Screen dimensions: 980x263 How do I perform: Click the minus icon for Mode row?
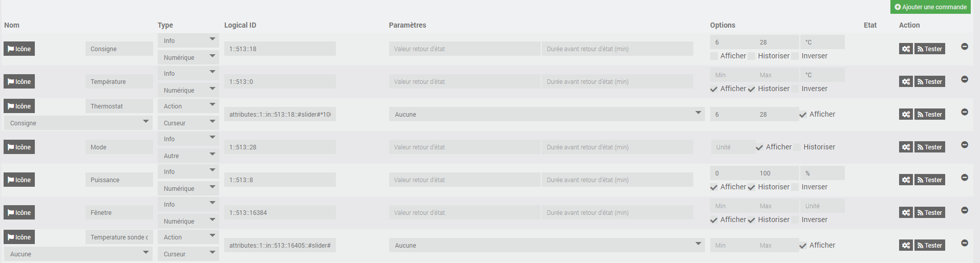coord(965,145)
